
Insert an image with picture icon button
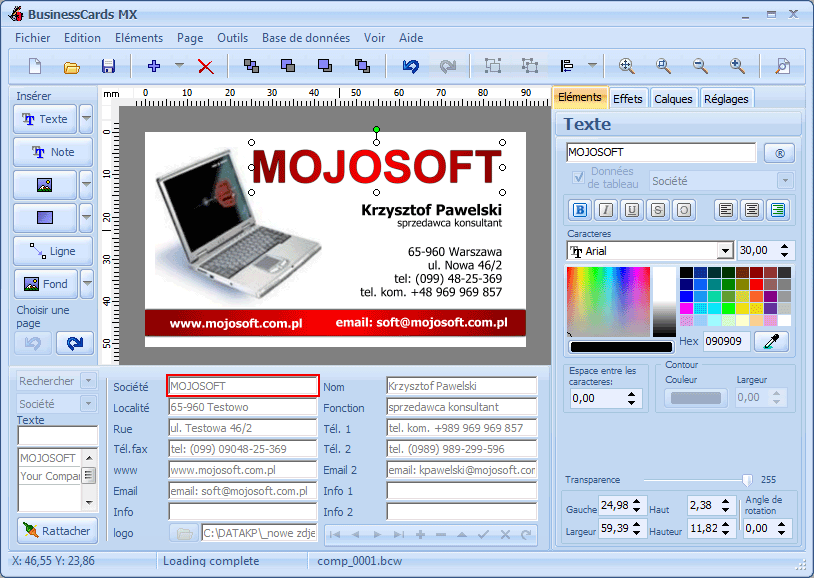pyautogui.click(x=45, y=185)
